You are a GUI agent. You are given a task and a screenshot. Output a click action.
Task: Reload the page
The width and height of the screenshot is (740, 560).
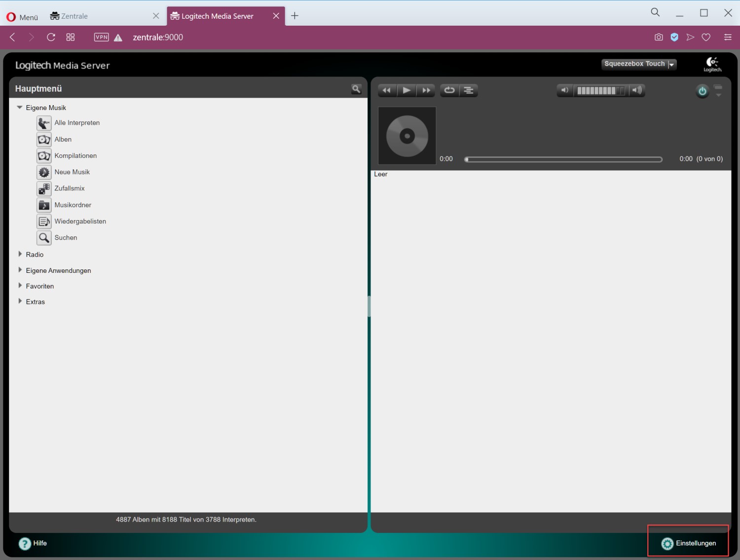[x=51, y=37]
